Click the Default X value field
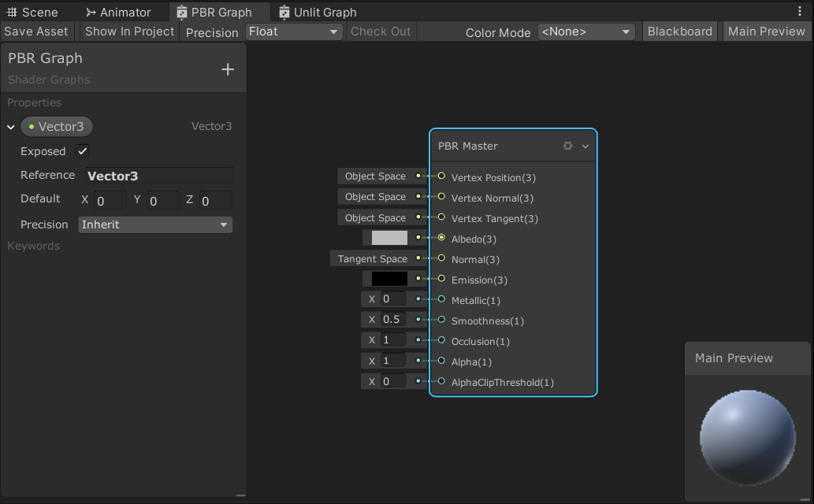The width and height of the screenshot is (814, 504). [x=110, y=200]
